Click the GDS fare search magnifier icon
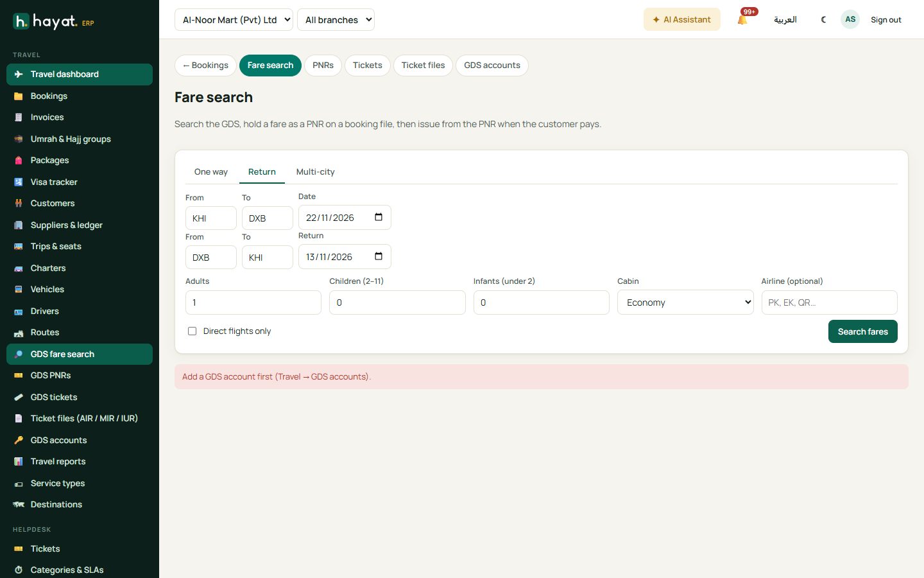Viewport: 924px width, 578px height. click(19, 355)
